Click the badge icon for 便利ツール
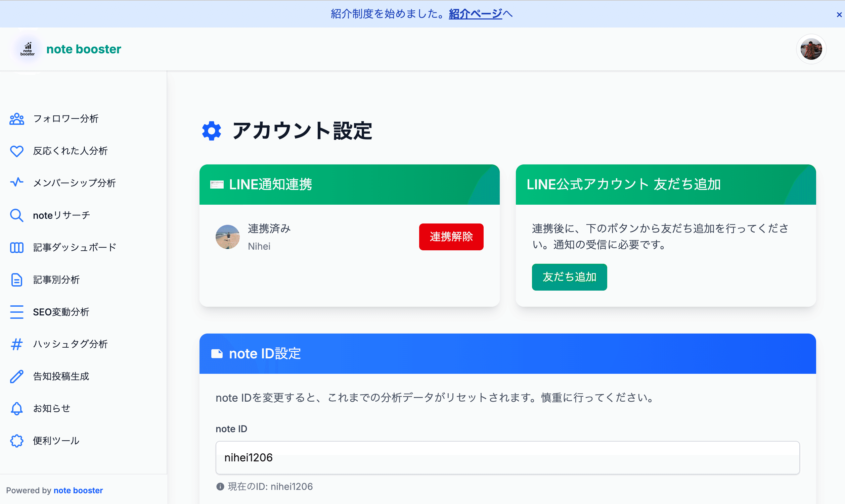Image resolution: width=845 pixels, height=504 pixels. point(17,441)
